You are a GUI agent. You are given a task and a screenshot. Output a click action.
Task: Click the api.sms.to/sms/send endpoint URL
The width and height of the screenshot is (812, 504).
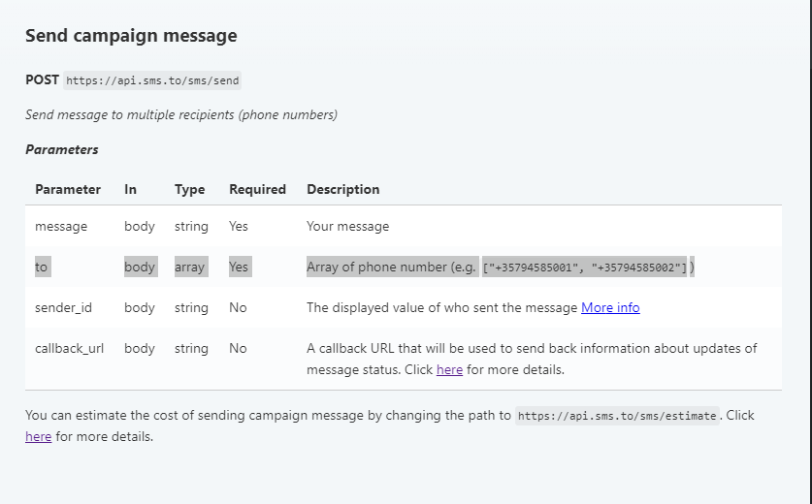[152, 80]
